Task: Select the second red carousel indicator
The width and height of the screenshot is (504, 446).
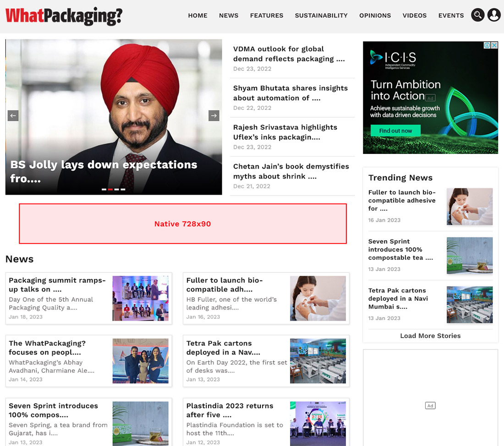Action: (110, 190)
